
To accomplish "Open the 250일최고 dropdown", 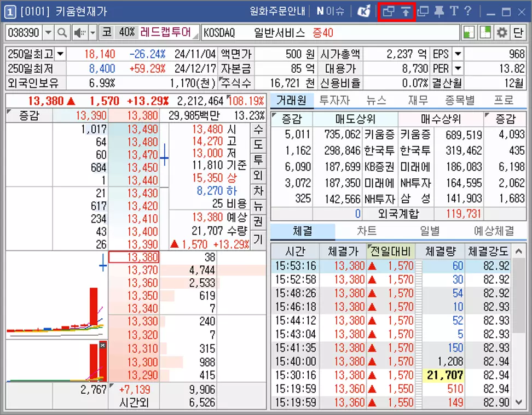I will pyautogui.click(x=60, y=54).
